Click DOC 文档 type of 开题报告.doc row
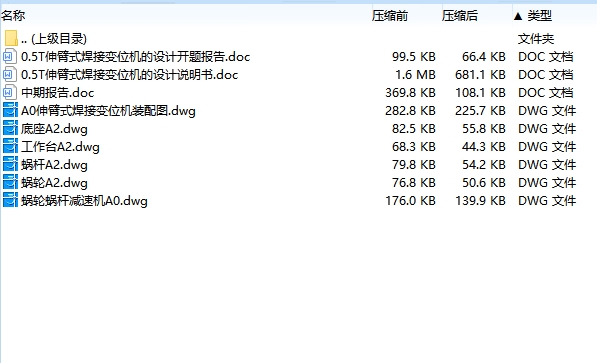Screen dimensions: 597x363 [x=546, y=57]
